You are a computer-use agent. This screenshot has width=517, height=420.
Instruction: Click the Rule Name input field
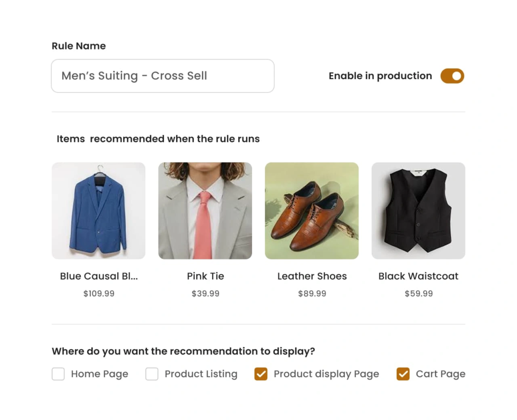click(163, 76)
